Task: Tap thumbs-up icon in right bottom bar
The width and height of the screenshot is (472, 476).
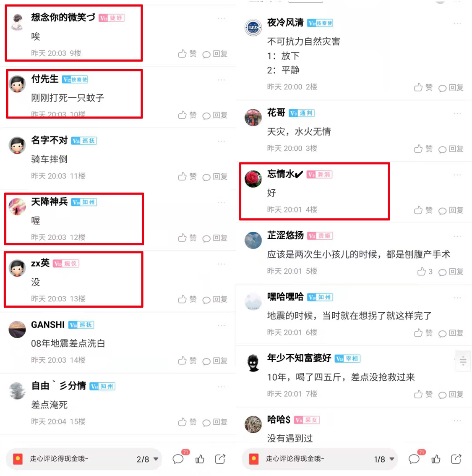Action: (x=436, y=459)
